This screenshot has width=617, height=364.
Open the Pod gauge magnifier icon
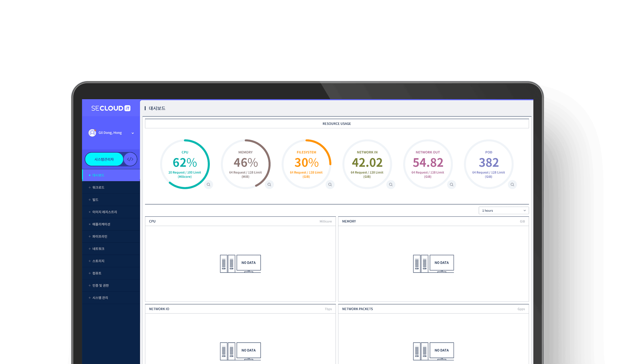point(512,185)
